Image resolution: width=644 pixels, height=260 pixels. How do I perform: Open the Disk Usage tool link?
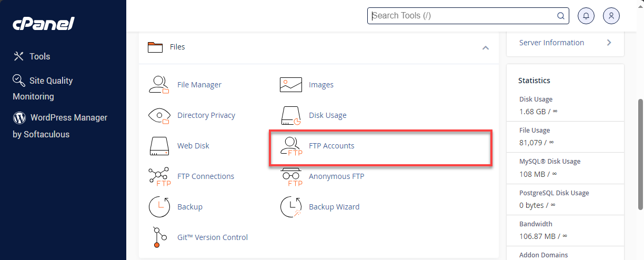(x=327, y=115)
